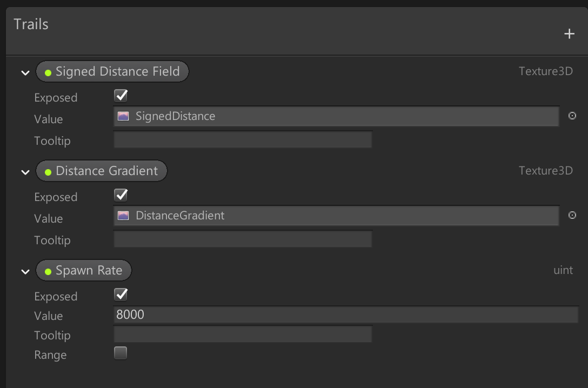This screenshot has height=388, width=588.
Task: Click Tooltip field under Distance Gradient
Action: coord(243,239)
